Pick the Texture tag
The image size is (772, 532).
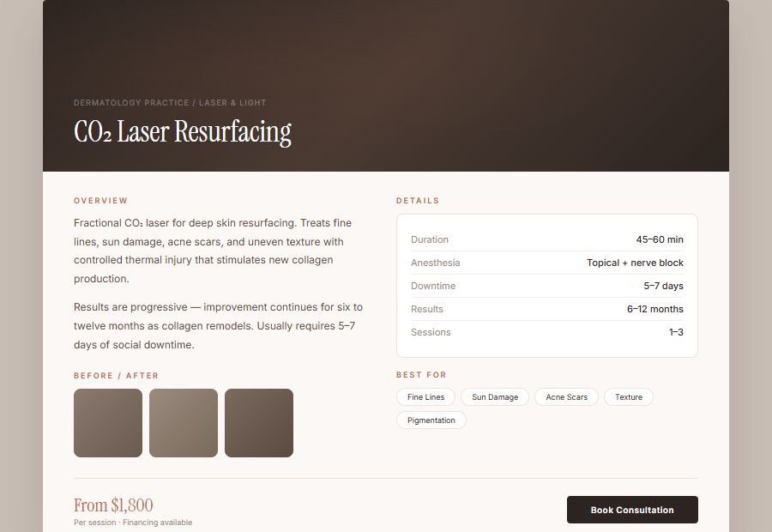tap(629, 397)
